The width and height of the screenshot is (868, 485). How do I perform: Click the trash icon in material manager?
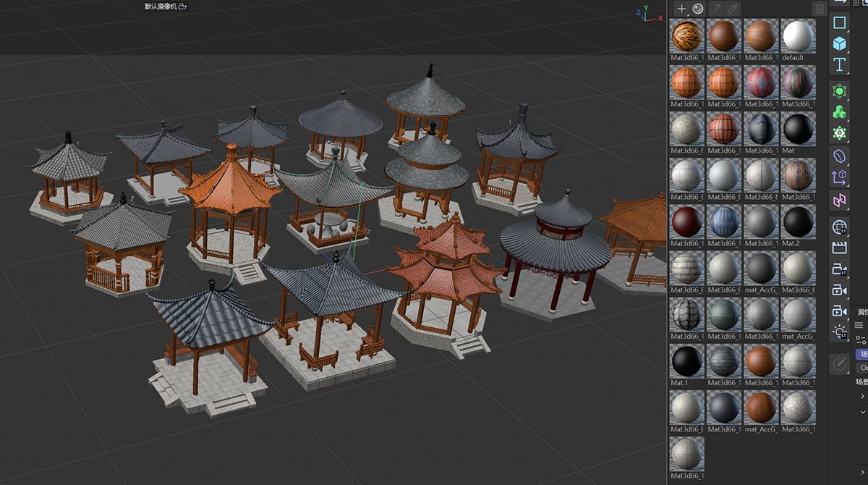pos(819,9)
